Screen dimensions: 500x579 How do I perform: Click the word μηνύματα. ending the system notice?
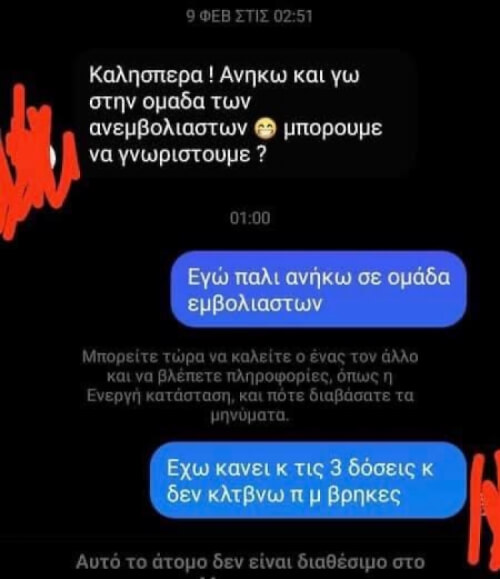(249, 415)
